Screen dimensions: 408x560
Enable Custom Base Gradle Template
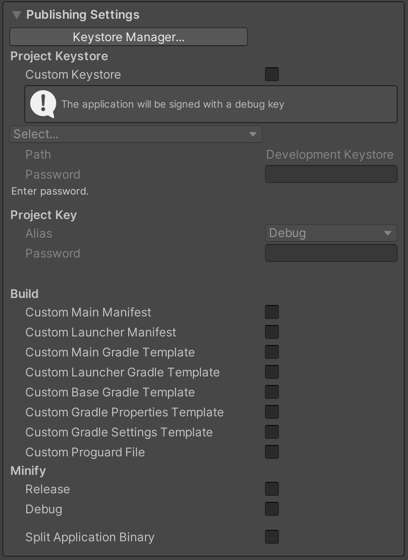point(272,392)
